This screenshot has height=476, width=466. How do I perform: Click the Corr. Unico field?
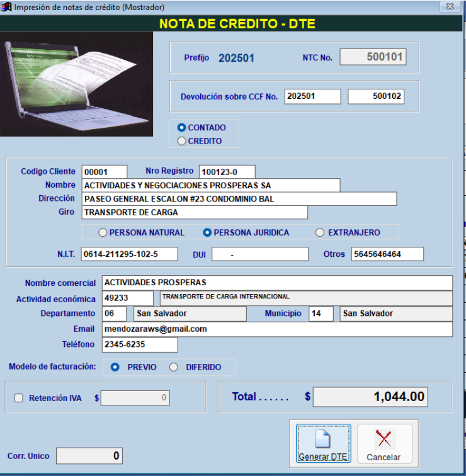tap(89, 456)
